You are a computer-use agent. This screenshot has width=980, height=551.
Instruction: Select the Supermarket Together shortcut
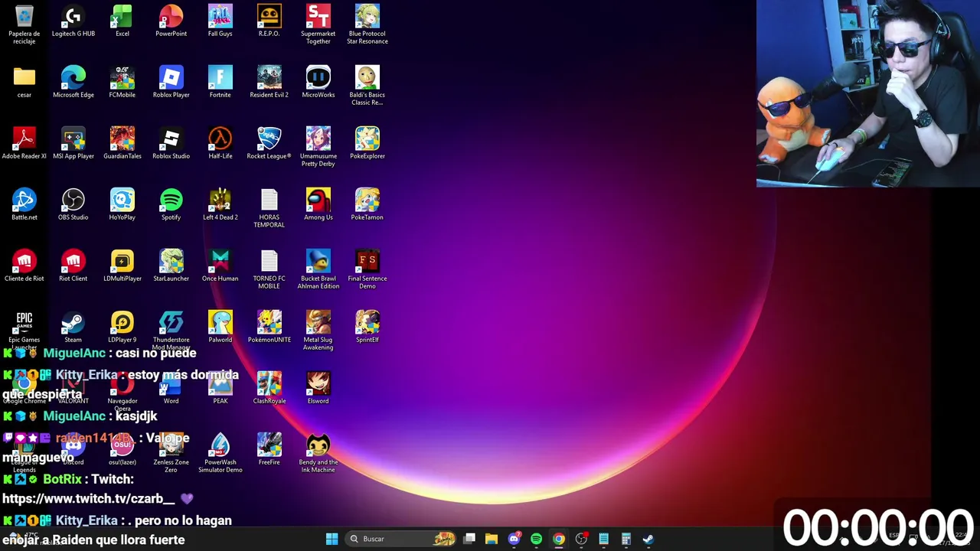pyautogui.click(x=318, y=24)
